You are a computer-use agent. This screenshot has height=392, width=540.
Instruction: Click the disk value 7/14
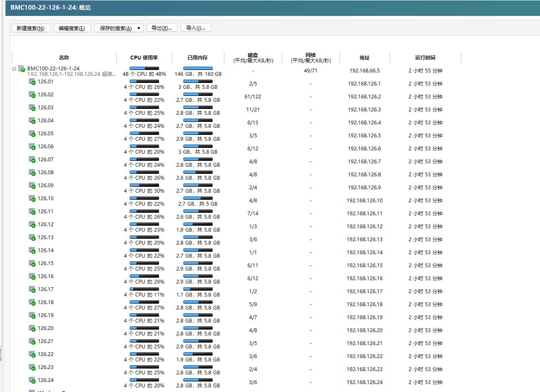point(253,214)
